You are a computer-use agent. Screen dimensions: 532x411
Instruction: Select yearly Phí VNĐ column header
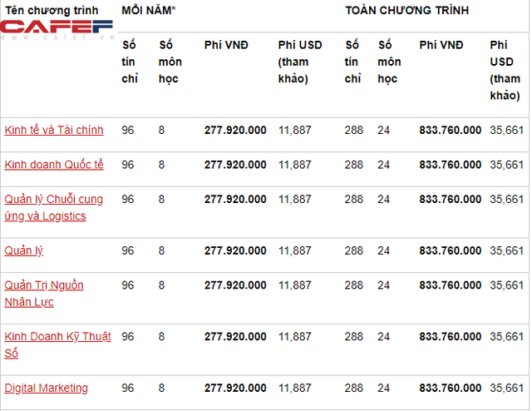pyautogui.click(x=226, y=45)
